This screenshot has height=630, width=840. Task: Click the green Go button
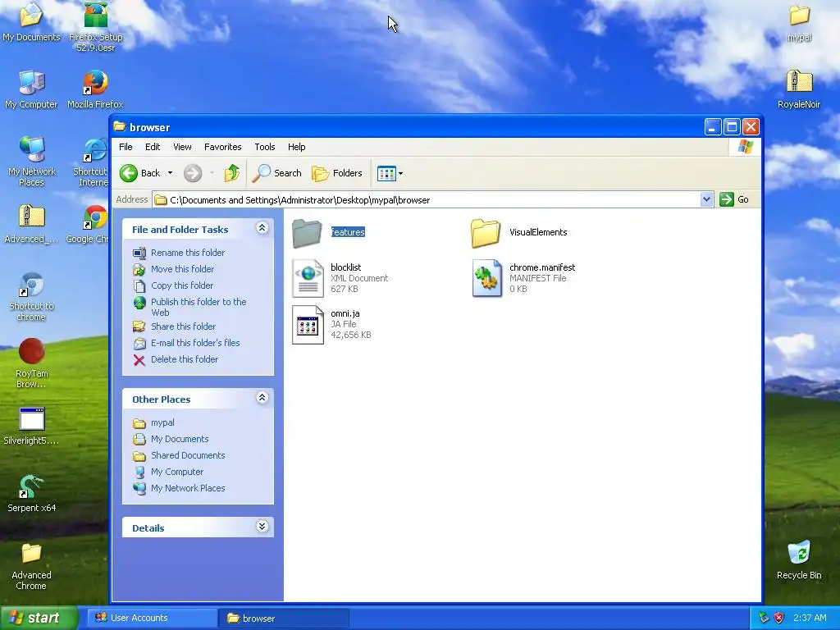click(734, 199)
